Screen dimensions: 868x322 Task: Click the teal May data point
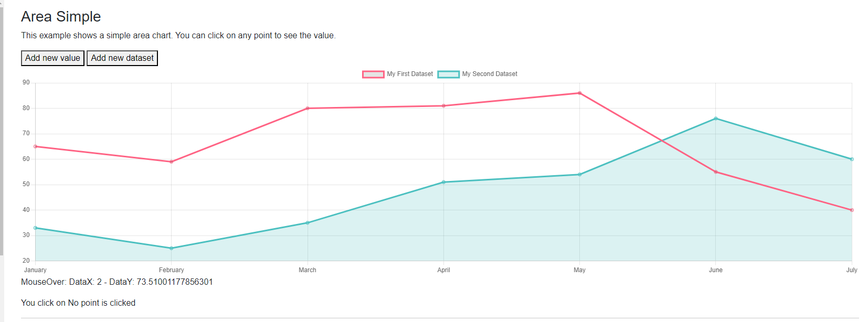tap(579, 175)
